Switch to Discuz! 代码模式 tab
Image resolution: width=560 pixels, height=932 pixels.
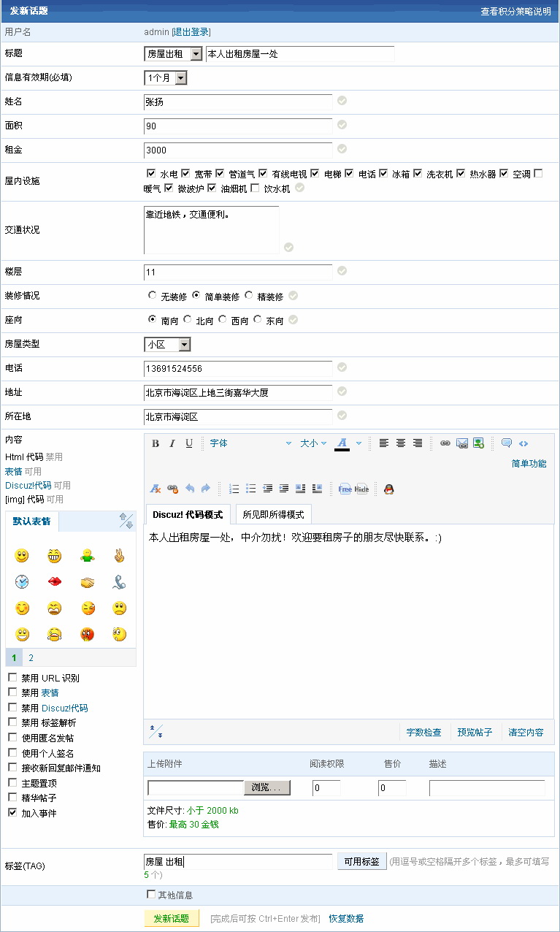pyautogui.click(x=188, y=514)
